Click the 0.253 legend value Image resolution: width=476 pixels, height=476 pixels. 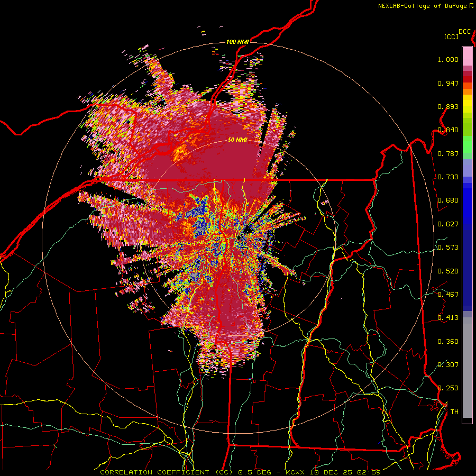(x=448, y=388)
